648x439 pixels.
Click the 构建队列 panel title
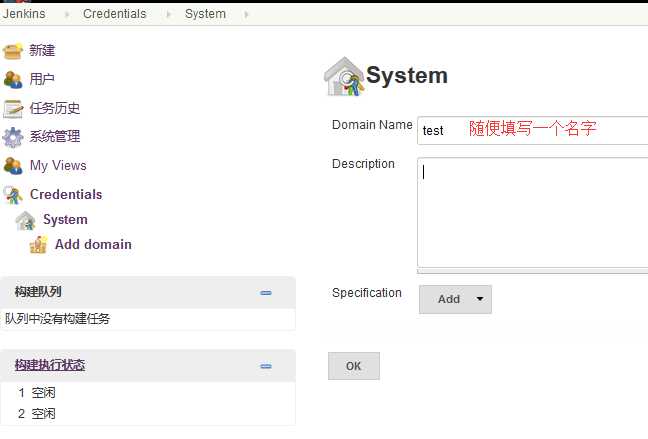pyautogui.click(x=38, y=292)
